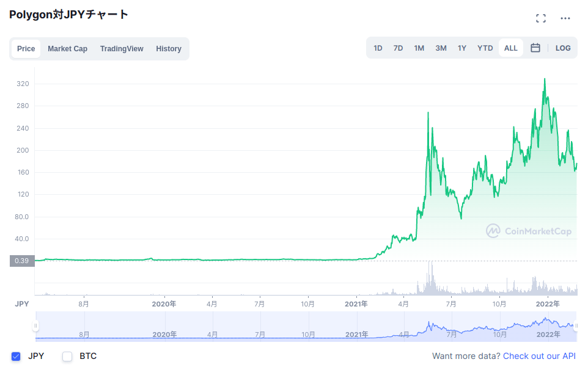Open the History tab

pyautogui.click(x=169, y=49)
